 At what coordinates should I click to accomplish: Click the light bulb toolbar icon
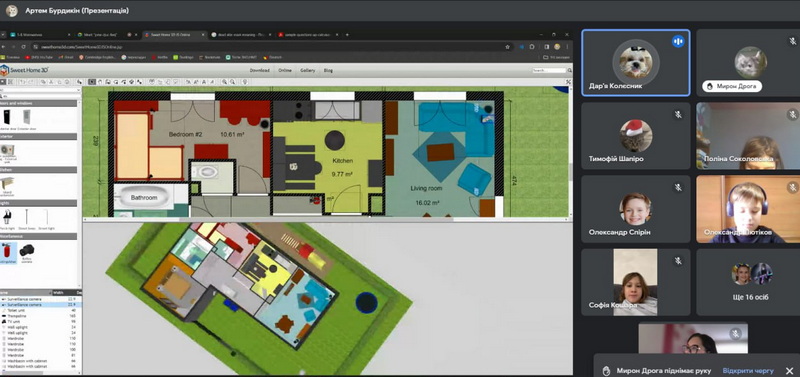pos(245,82)
